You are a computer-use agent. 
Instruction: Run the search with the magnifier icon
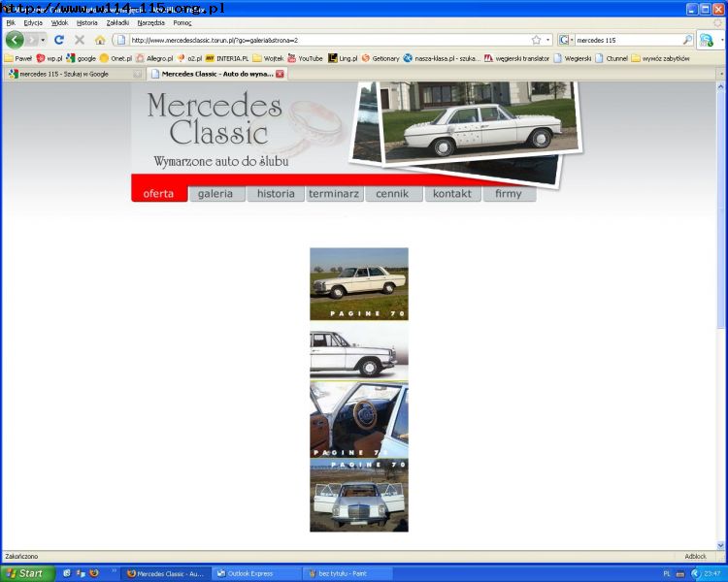(x=687, y=40)
